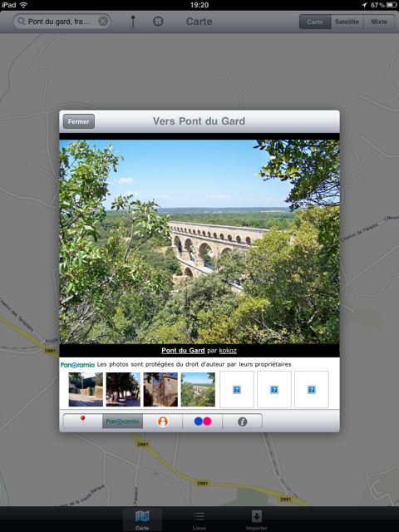This screenshot has height=532, width=399.
Task: Open the Lieux tab in bottom bar
Action: (199, 520)
